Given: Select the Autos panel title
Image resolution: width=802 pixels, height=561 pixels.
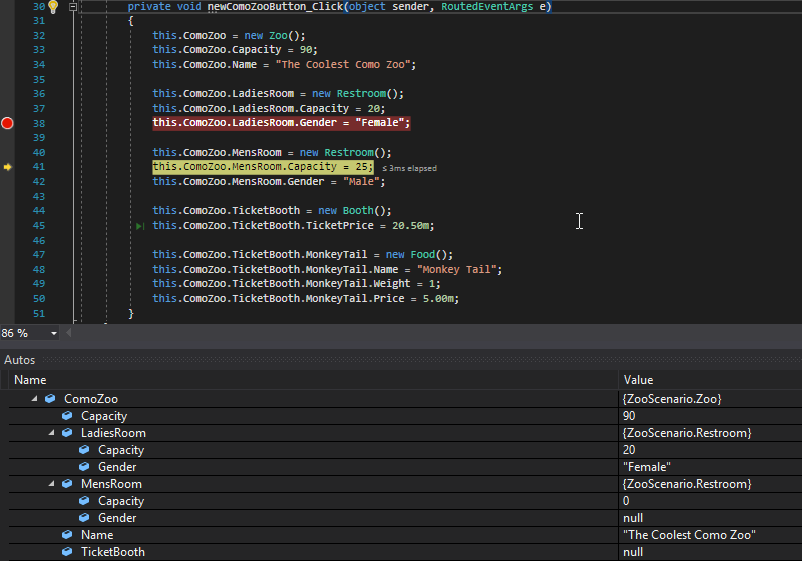Looking at the screenshot, I should pyautogui.click(x=21, y=359).
